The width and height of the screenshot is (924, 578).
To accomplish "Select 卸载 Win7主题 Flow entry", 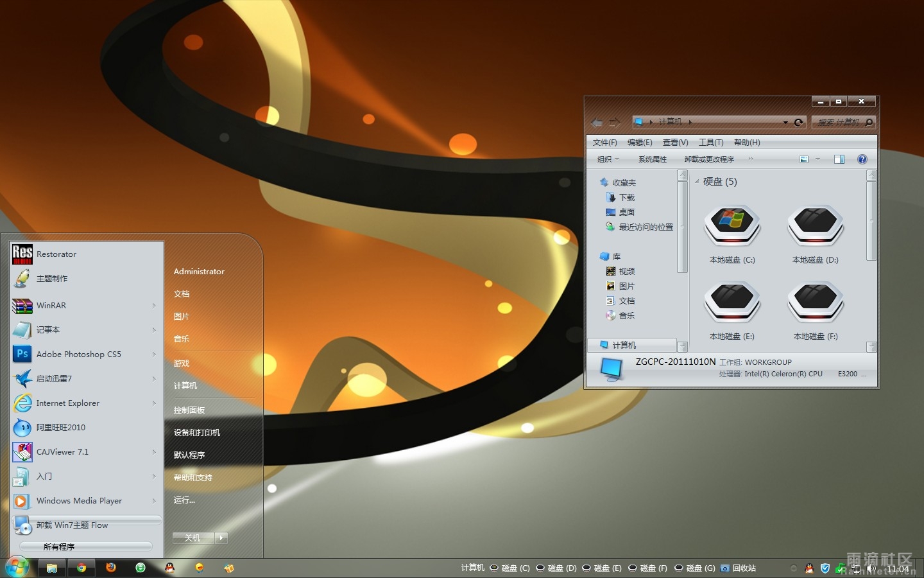I will point(87,525).
